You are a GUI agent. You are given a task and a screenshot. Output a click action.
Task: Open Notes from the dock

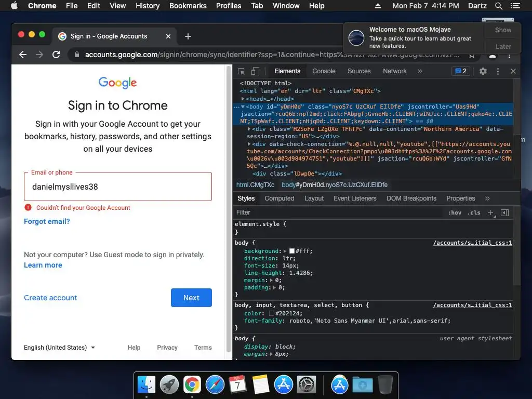[x=261, y=385]
